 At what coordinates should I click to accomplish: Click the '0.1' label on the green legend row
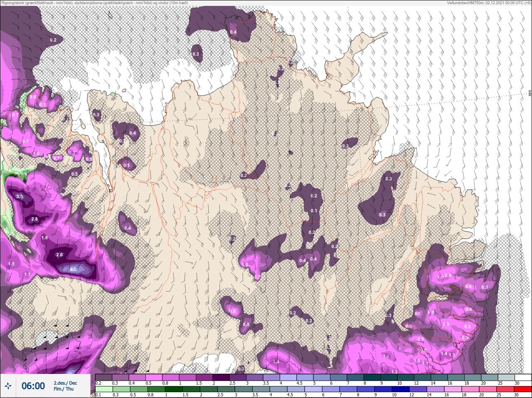(x=98, y=395)
